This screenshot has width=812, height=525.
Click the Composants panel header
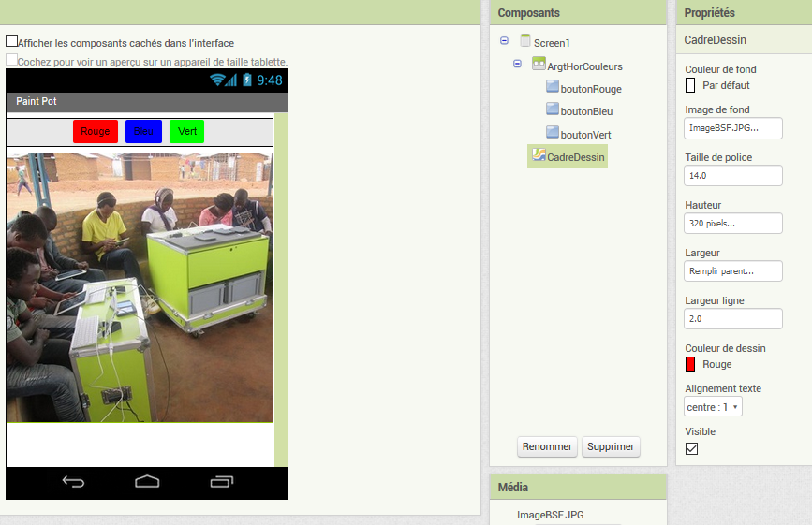pyautogui.click(x=578, y=13)
